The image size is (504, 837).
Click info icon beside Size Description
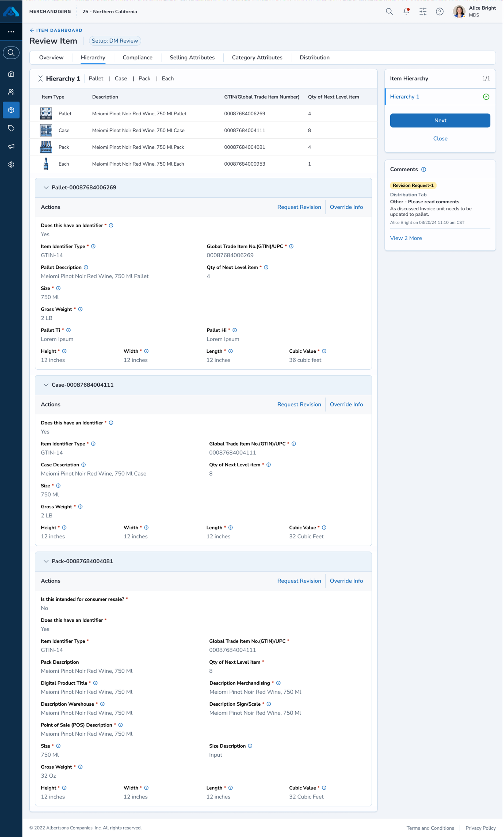pos(250,746)
